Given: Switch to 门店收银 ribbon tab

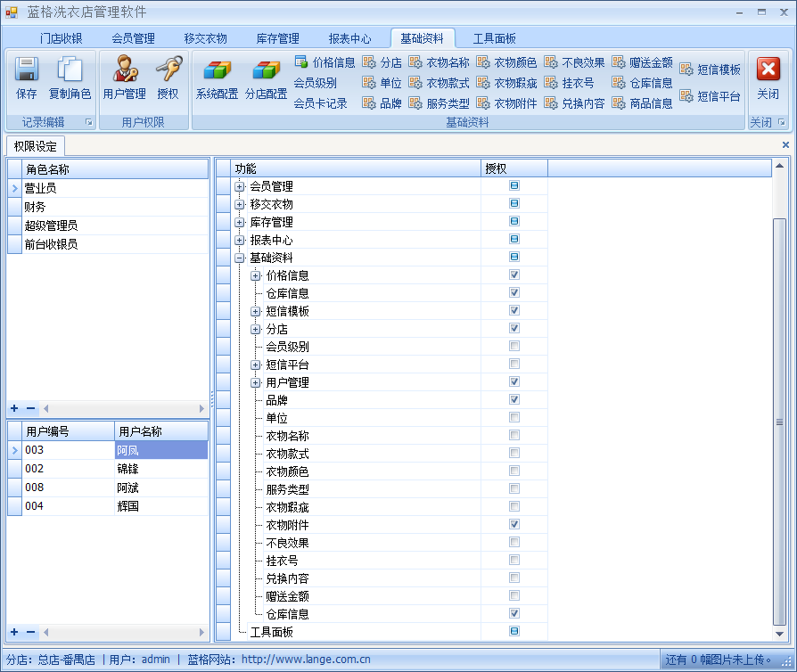Looking at the screenshot, I should [x=61, y=38].
